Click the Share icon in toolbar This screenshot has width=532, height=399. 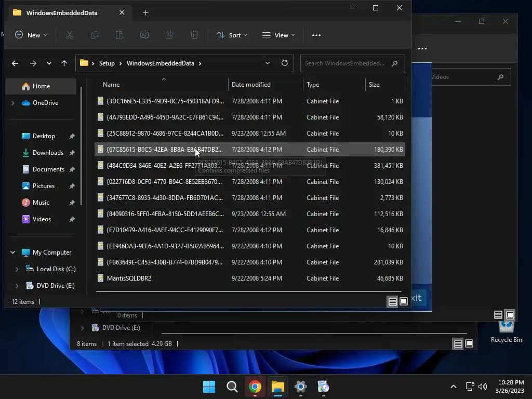click(169, 35)
